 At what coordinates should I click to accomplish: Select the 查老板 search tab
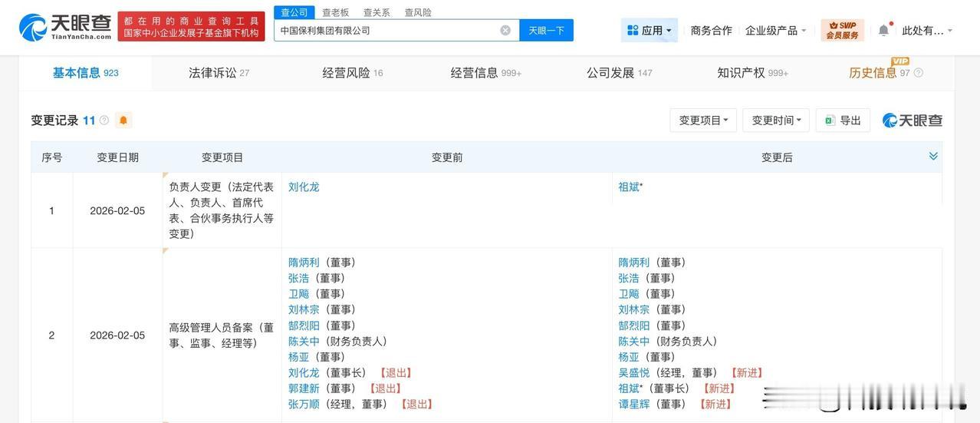pos(335,12)
